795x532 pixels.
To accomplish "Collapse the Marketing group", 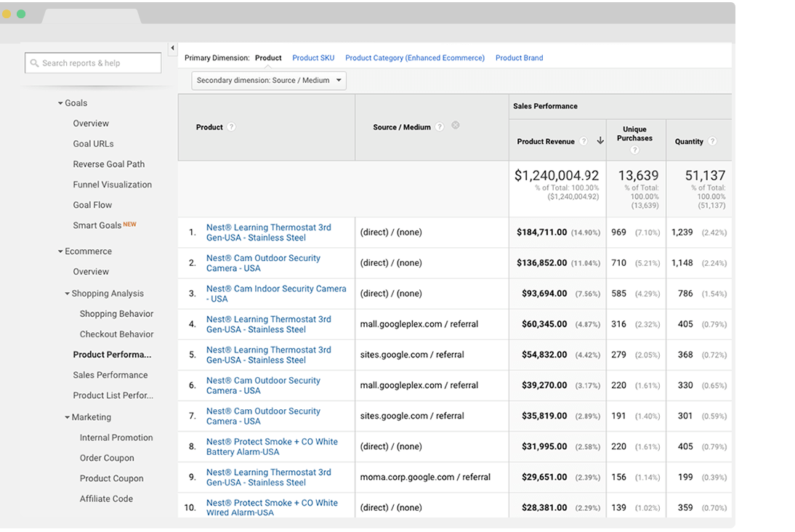I will coord(68,417).
